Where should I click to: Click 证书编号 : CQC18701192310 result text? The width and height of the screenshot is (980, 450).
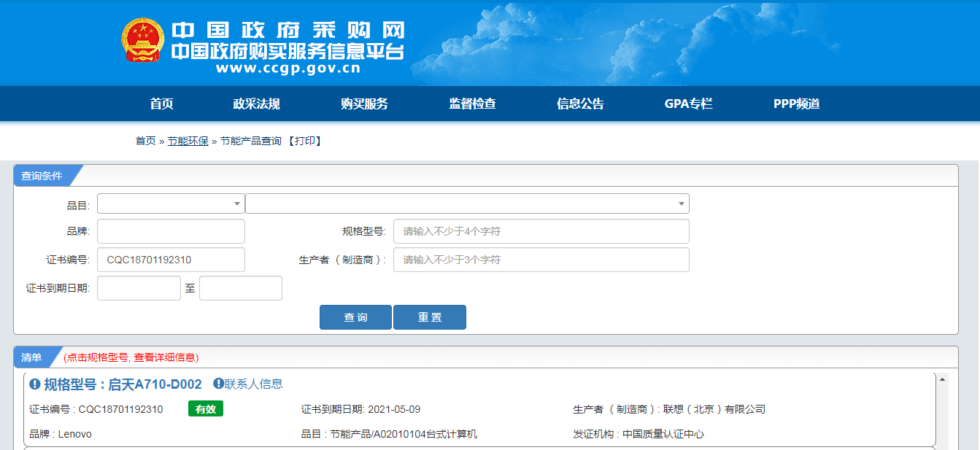[x=96, y=409]
